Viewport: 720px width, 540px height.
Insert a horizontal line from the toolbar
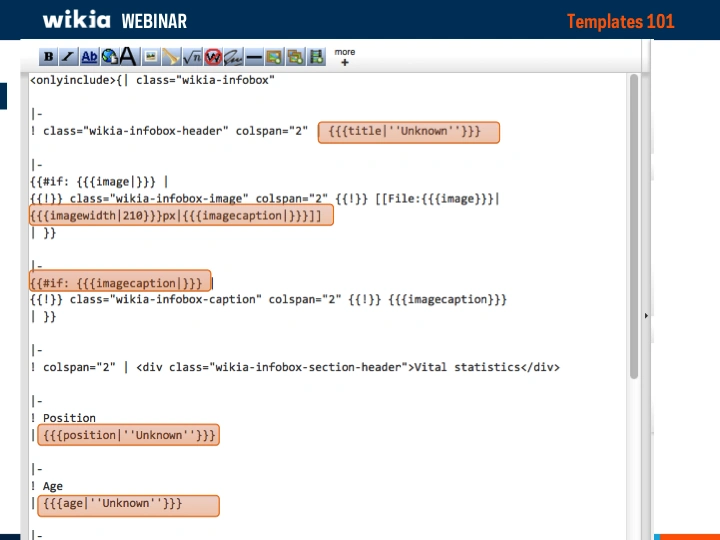click(x=254, y=57)
